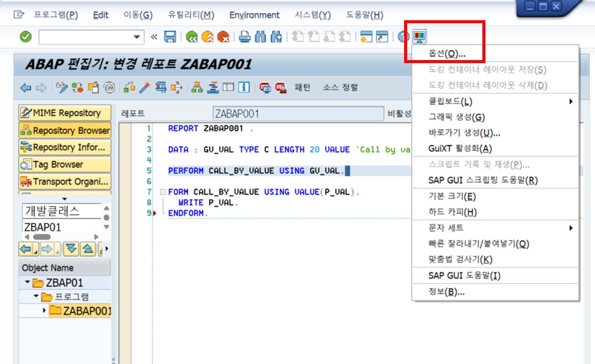Select GuiXT 활성화(A) menu entry
The image size is (595, 364).
(x=495, y=148)
